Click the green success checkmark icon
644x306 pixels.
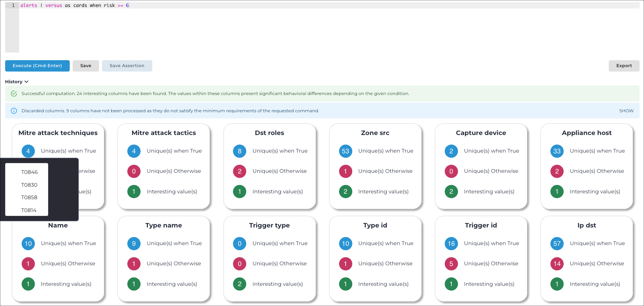point(14,94)
